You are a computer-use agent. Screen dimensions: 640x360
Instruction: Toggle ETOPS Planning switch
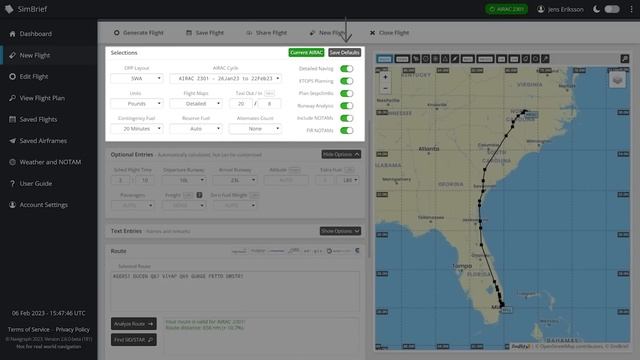point(347,81)
